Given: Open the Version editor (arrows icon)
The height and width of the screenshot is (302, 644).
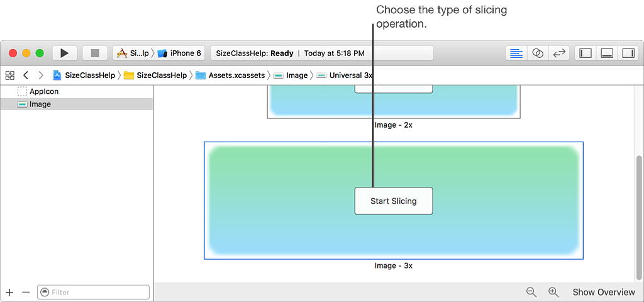Looking at the screenshot, I should pyautogui.click(x=559, y=53).
